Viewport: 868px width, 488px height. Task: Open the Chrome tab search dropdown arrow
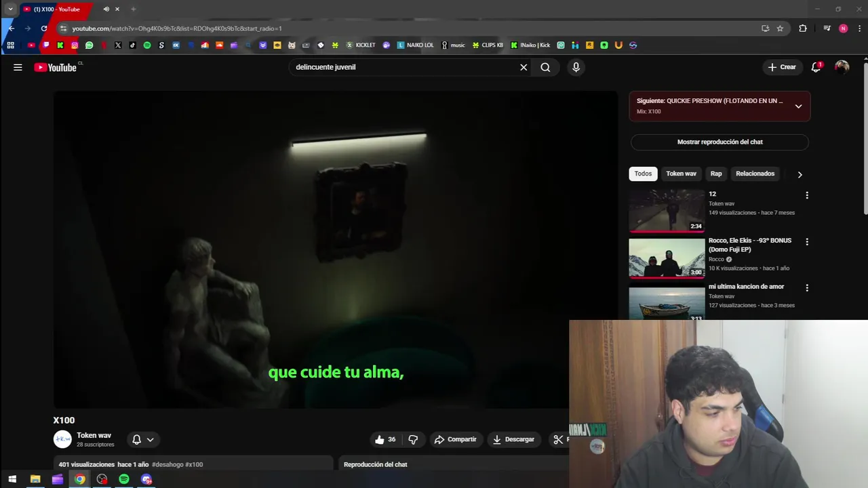10,9
